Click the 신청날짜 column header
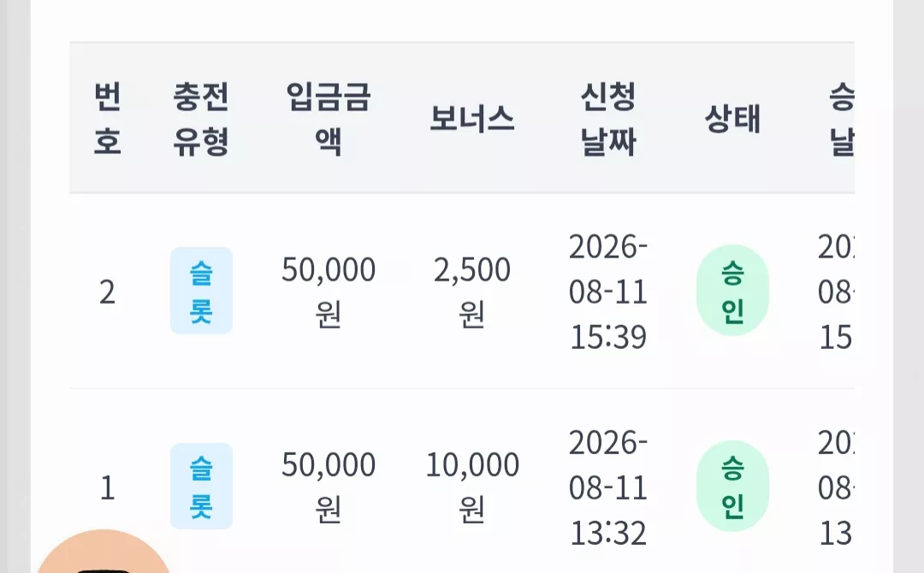 click(x=608, y=118)
